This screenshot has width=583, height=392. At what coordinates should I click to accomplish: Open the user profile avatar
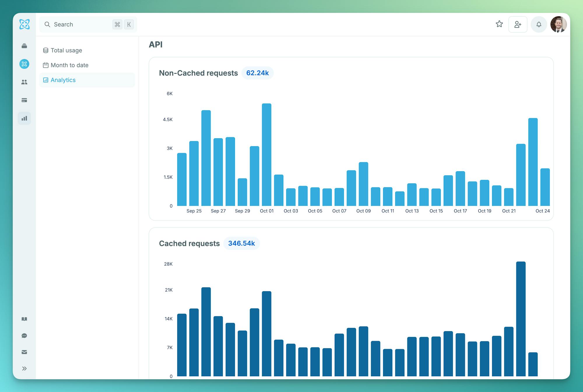pos(558,24)
